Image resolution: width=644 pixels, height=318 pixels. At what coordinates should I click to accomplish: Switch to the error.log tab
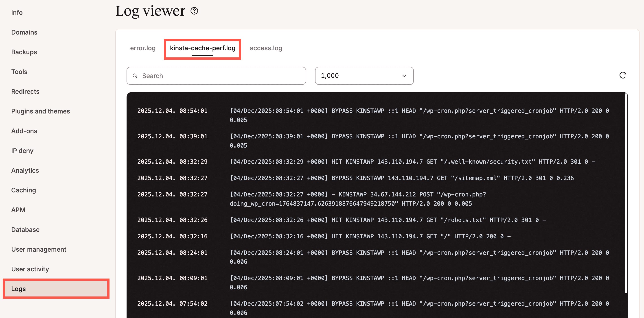(x=143, y=48)
